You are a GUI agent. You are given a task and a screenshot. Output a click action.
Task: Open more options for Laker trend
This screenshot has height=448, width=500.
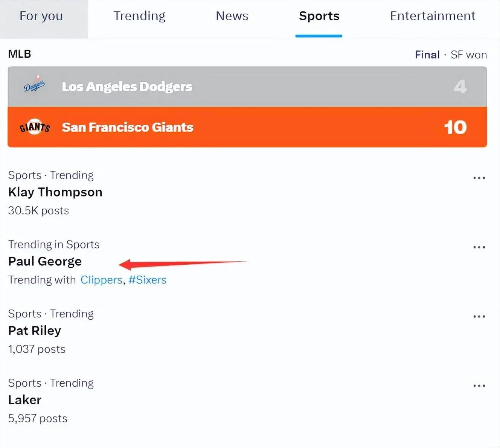(x=479, y=386)
